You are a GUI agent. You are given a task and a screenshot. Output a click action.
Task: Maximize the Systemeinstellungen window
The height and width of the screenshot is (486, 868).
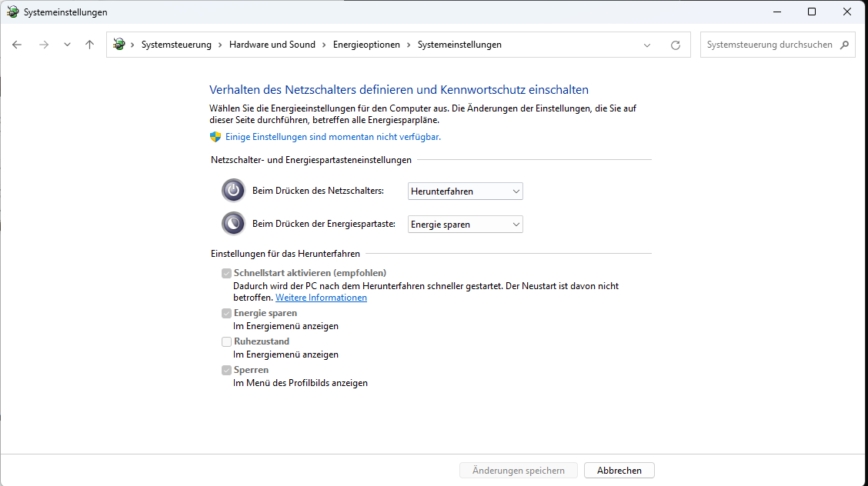[x=812, y=12]
